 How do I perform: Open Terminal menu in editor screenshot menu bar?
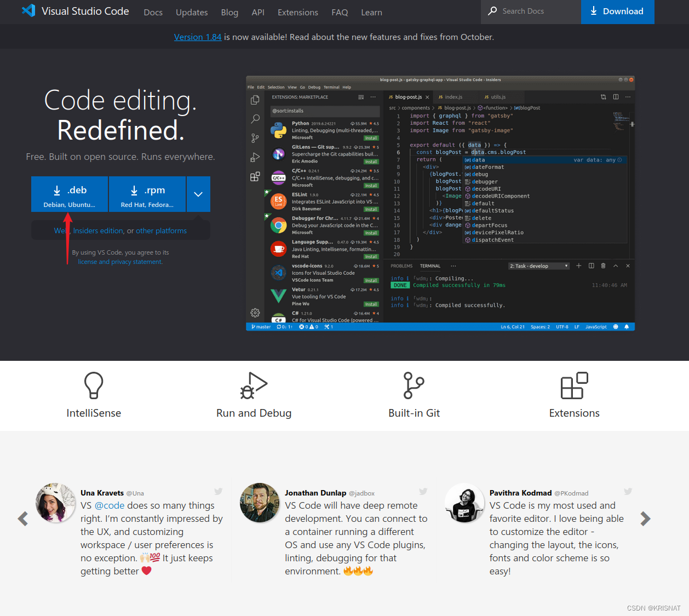pos(331,87)
